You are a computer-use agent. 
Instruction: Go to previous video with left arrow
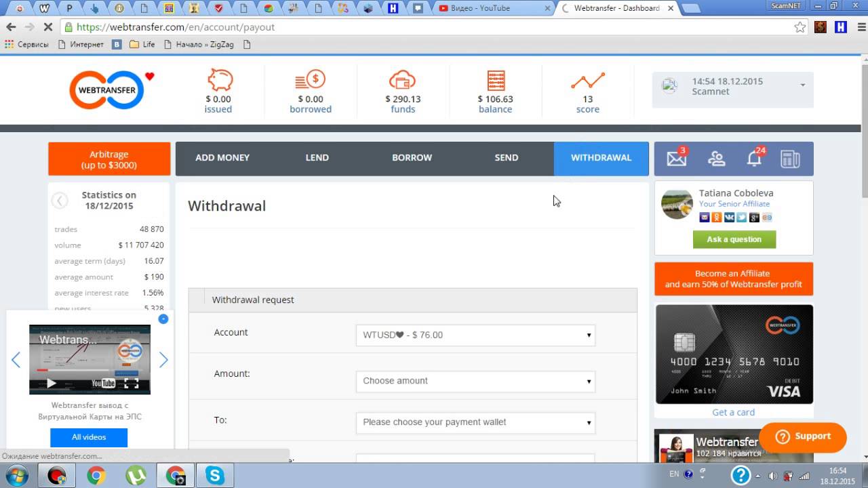pyautogui.click(x=16, y=360)
